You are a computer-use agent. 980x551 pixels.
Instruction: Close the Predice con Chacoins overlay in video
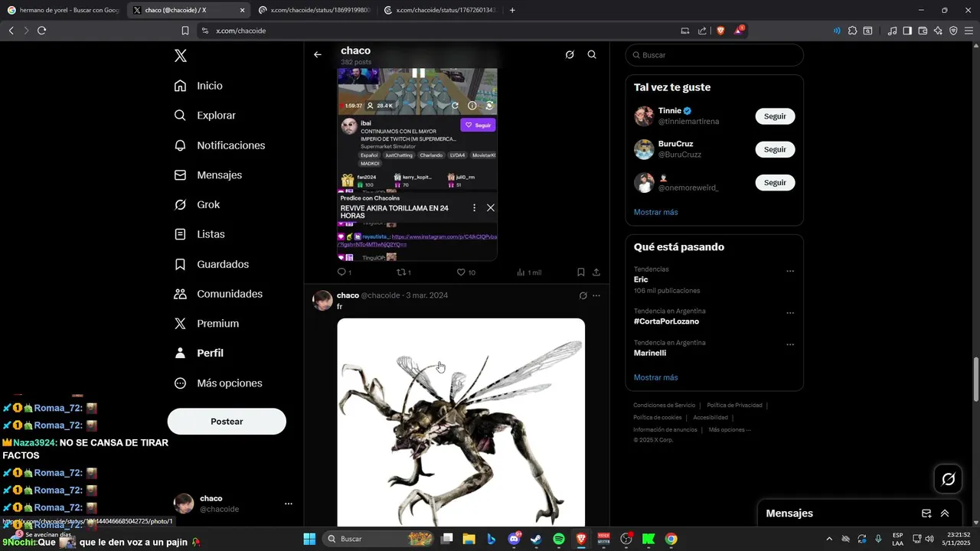[491, 208]
